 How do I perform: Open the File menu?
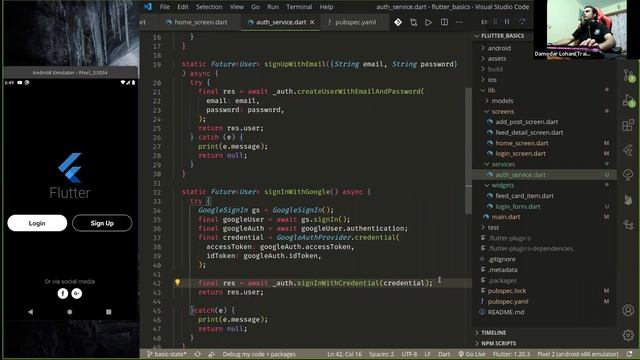point(164,7)
